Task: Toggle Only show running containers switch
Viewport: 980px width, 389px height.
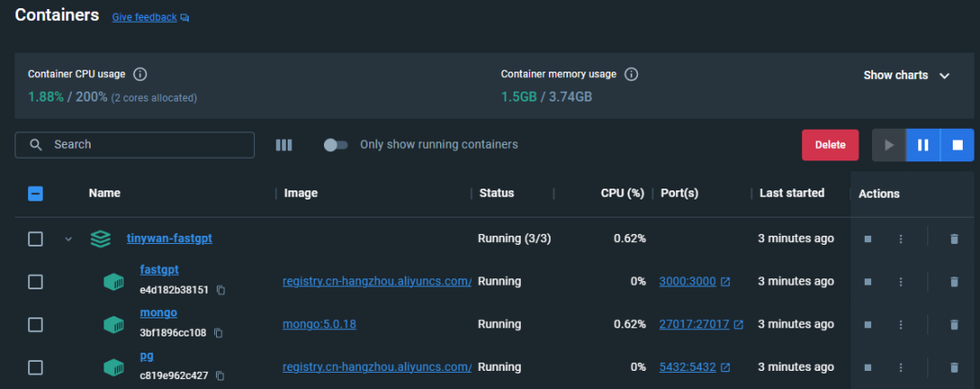Action: coord(336,145)
